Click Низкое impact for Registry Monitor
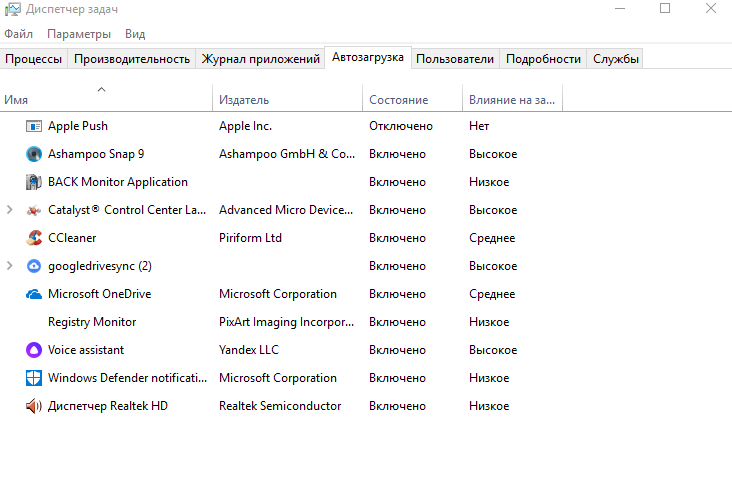The height and width of the screenshot is (481, 732). pyautogui.click(x=489, y=322)
